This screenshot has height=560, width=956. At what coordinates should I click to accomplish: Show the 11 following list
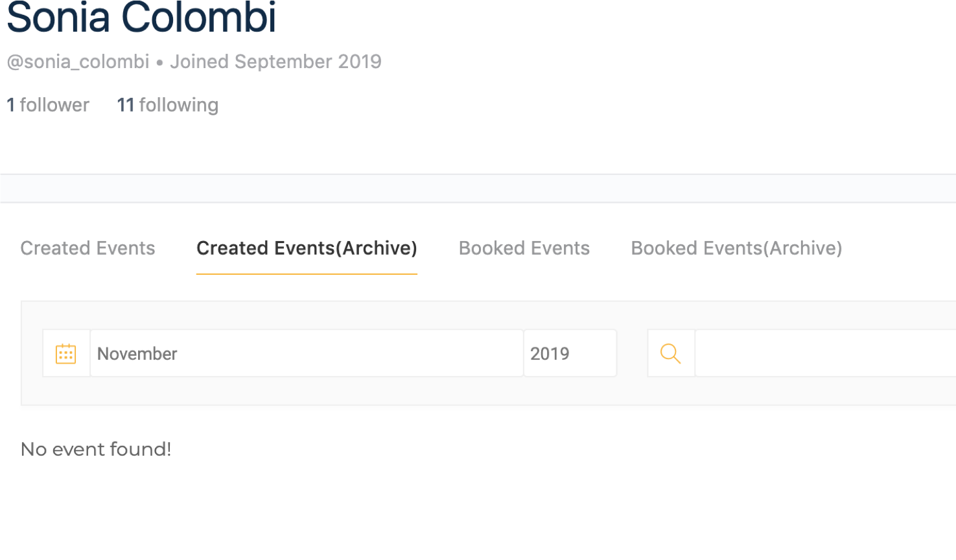(167, 105)
